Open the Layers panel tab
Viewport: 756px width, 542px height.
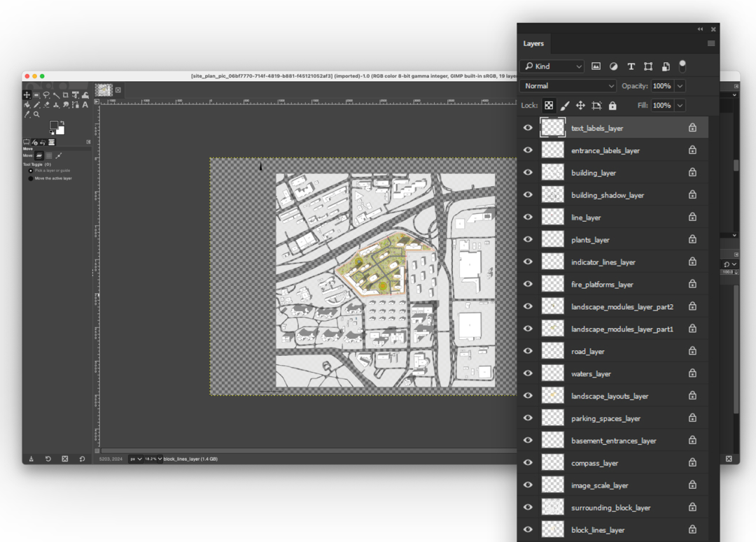(533, 43)
